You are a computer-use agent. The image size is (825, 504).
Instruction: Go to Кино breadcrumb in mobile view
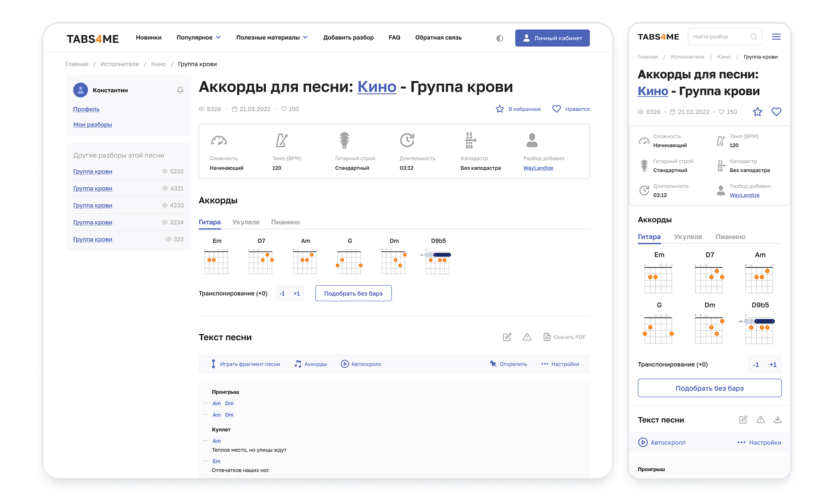[x=724, y=57]
